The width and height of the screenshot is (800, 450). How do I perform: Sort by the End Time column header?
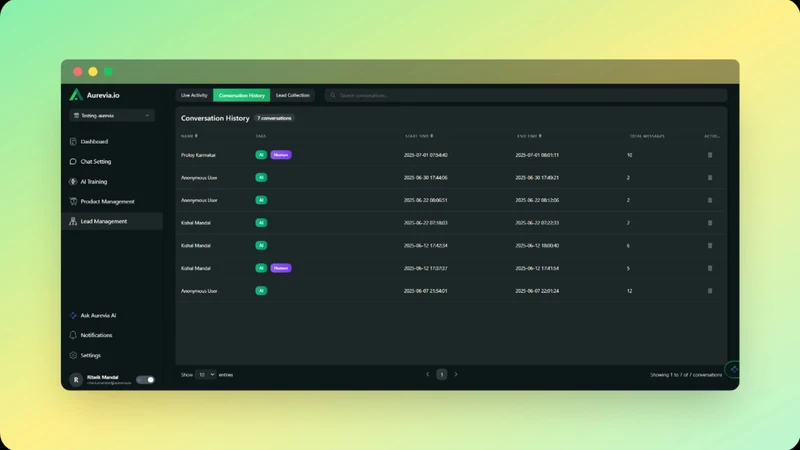pyautogui.click(x=529, y=136)
